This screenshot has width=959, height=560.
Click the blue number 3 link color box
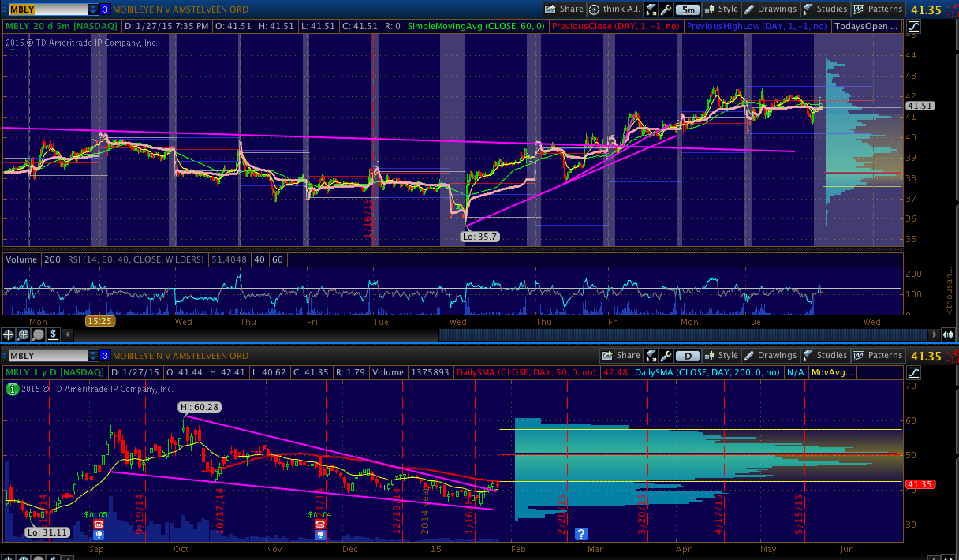point(105,9)
